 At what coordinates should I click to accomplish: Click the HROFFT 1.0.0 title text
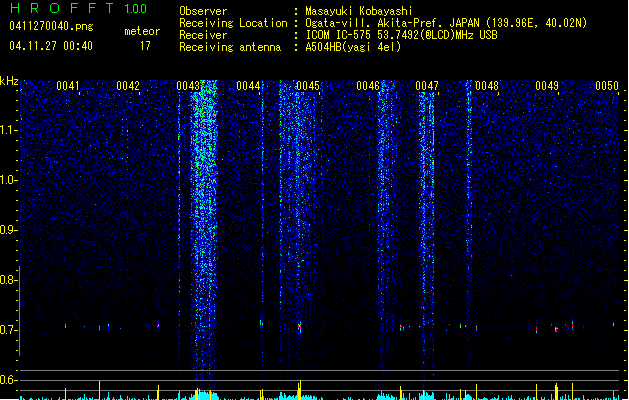point(78,8)
